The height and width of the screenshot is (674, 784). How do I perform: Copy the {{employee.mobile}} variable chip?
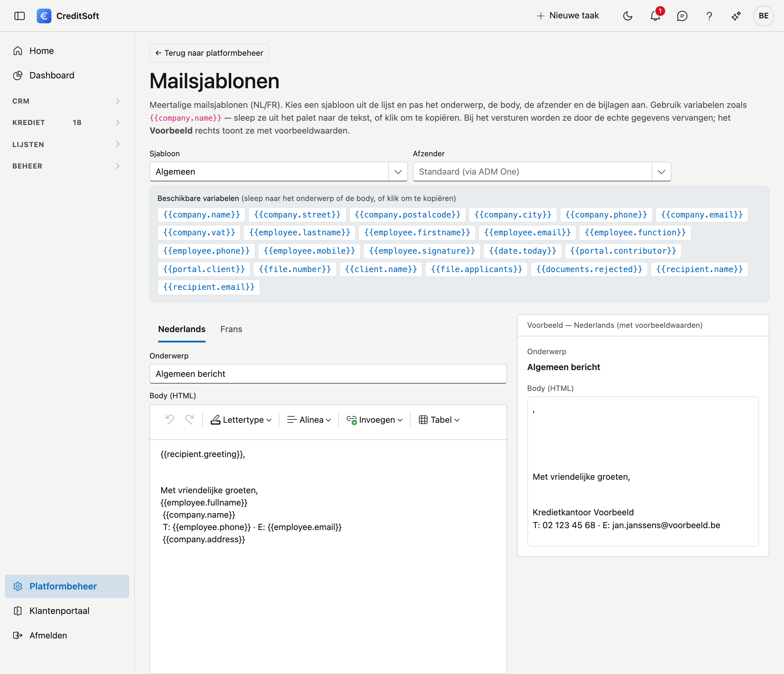pos(309,251)
